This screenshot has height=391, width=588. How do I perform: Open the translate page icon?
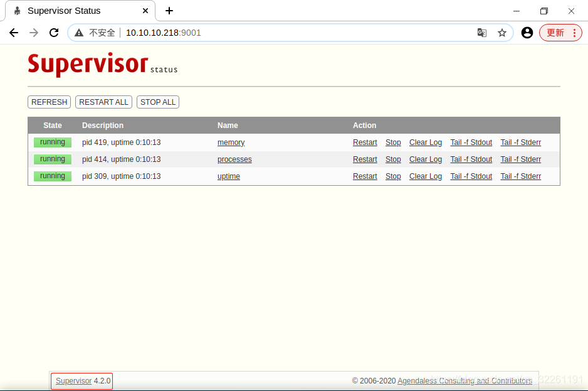coord(482,33)
